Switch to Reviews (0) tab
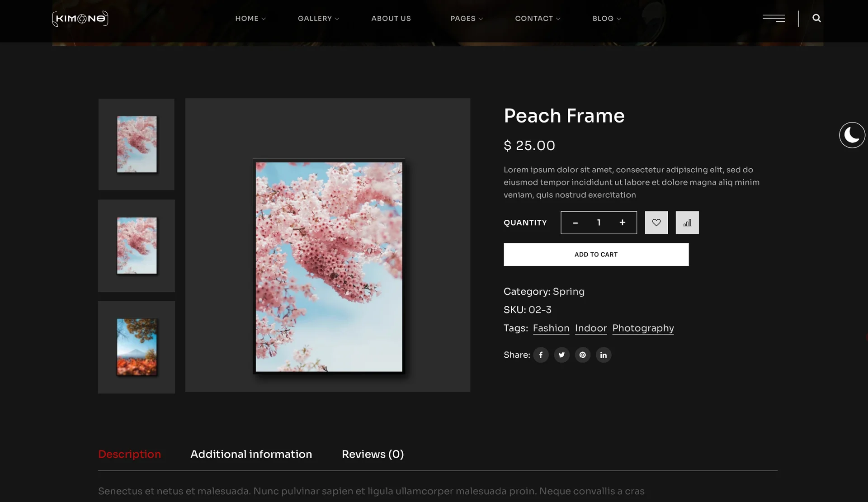This screenshot has width=868, height=502. (x=373, y=454)
